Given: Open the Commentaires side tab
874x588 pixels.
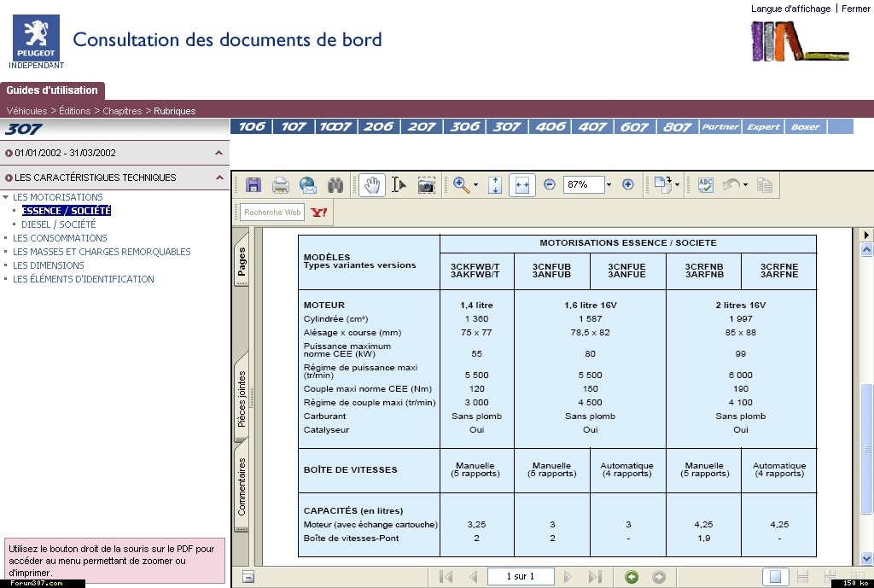Looking at the screenshot, I should pos(242,486).
